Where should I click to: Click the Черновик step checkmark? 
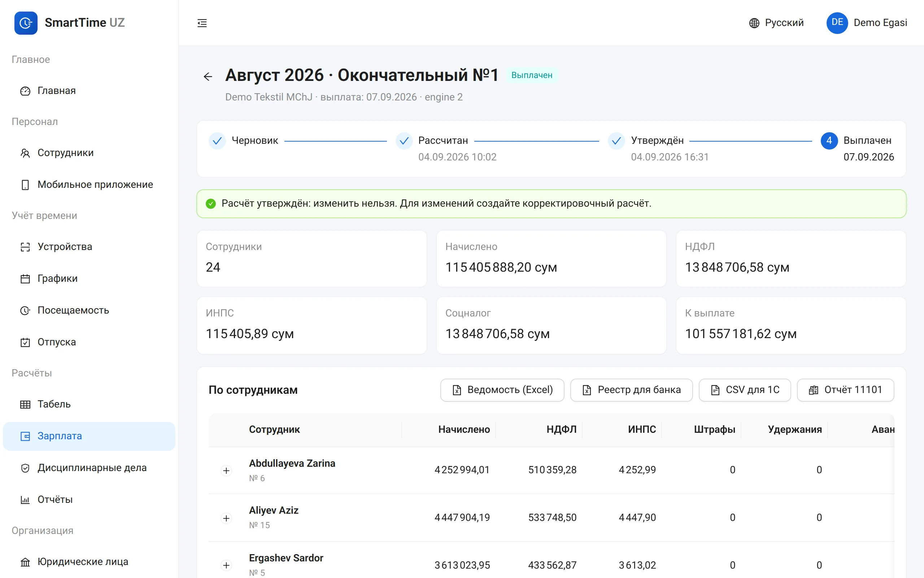pyautogui.click(x=217, y=141)
